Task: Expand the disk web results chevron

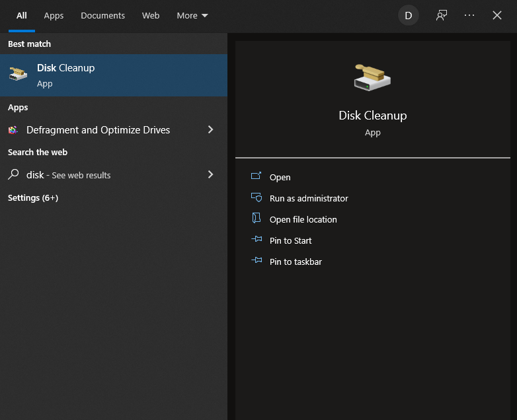Action: coord(210,174)
